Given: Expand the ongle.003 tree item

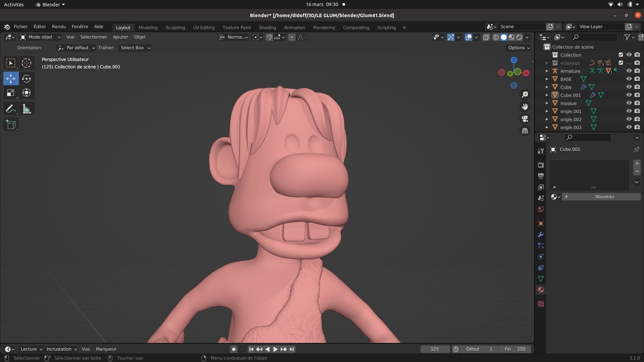Looking at the screenshot, I should (547, 127).
